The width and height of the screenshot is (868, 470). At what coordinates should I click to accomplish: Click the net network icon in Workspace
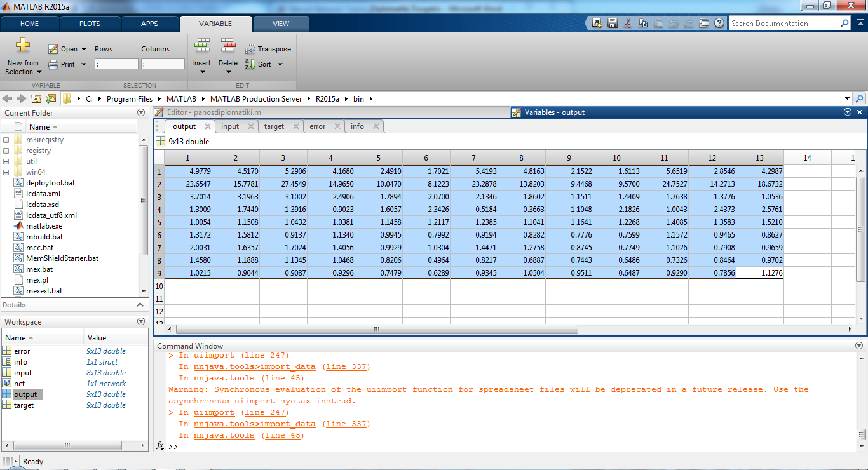(7, 384)
